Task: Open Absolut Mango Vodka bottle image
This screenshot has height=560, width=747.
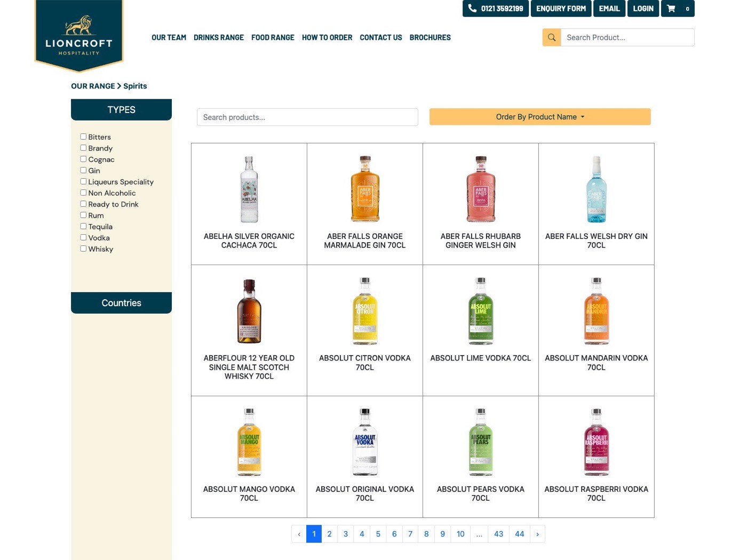Action: (x=249, y=442)
